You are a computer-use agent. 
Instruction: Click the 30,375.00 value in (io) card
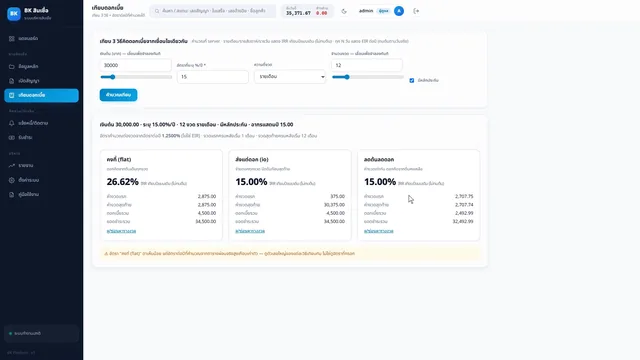click(x=334, y=205)
